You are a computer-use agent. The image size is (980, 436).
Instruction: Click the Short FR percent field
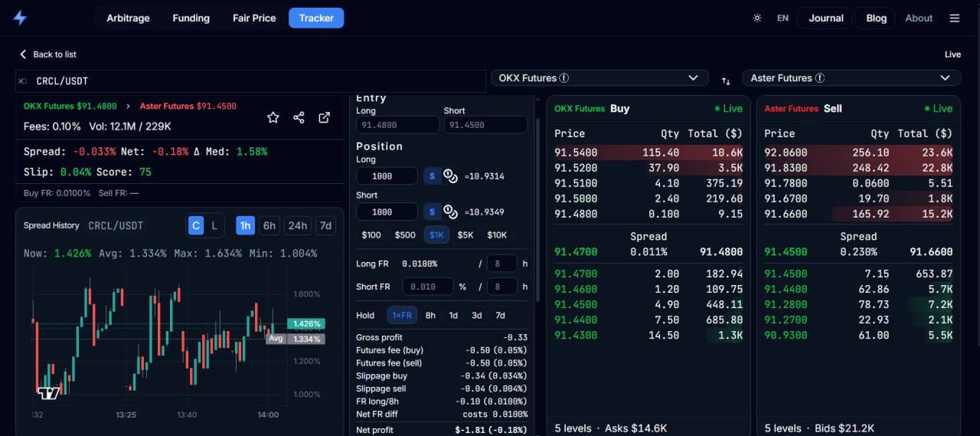point(427,287)
